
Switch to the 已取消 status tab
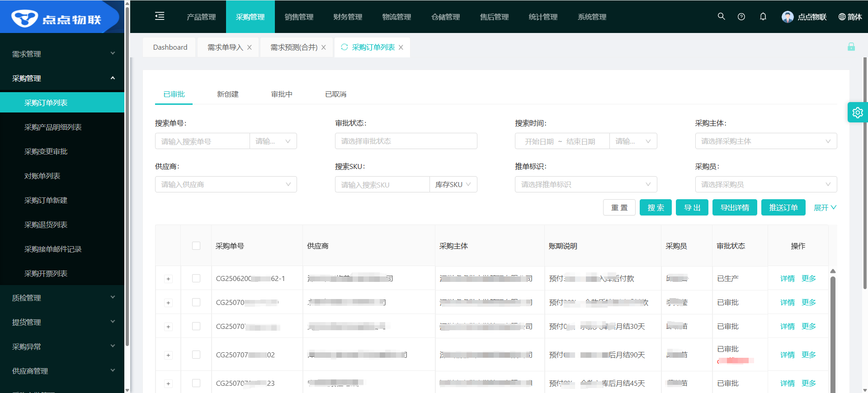click(336, 94)
